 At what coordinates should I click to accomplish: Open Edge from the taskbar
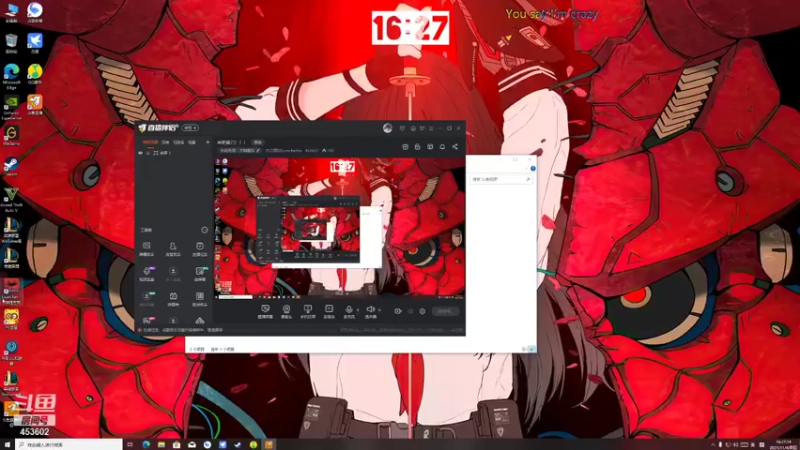pos(146,445)
